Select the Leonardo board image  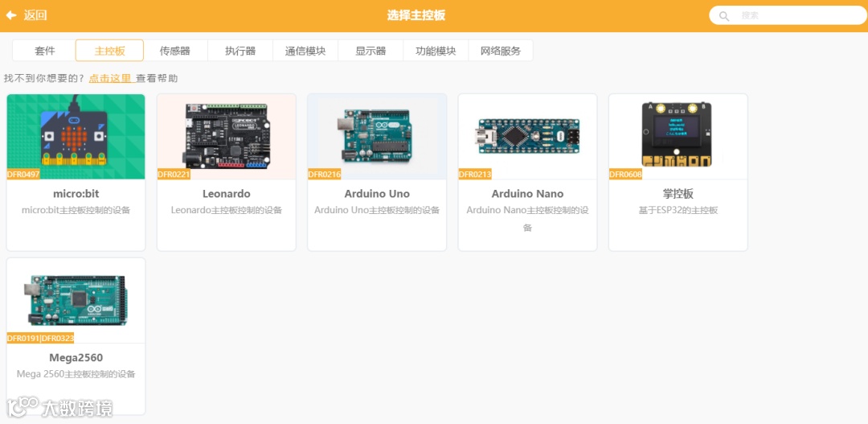[x=227, y=136]
